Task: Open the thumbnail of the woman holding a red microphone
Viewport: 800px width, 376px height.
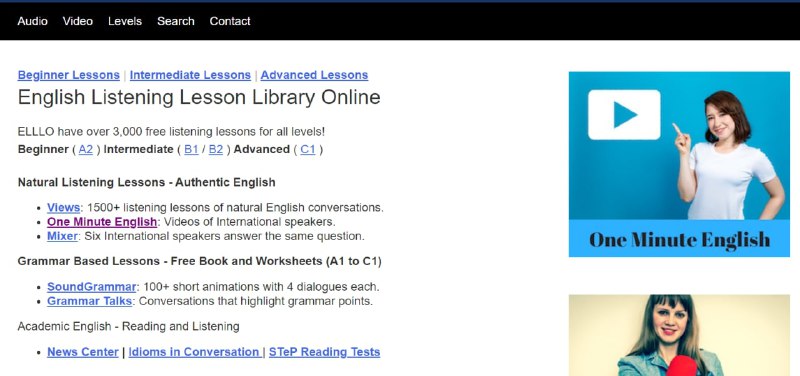Action: point(679,335)
